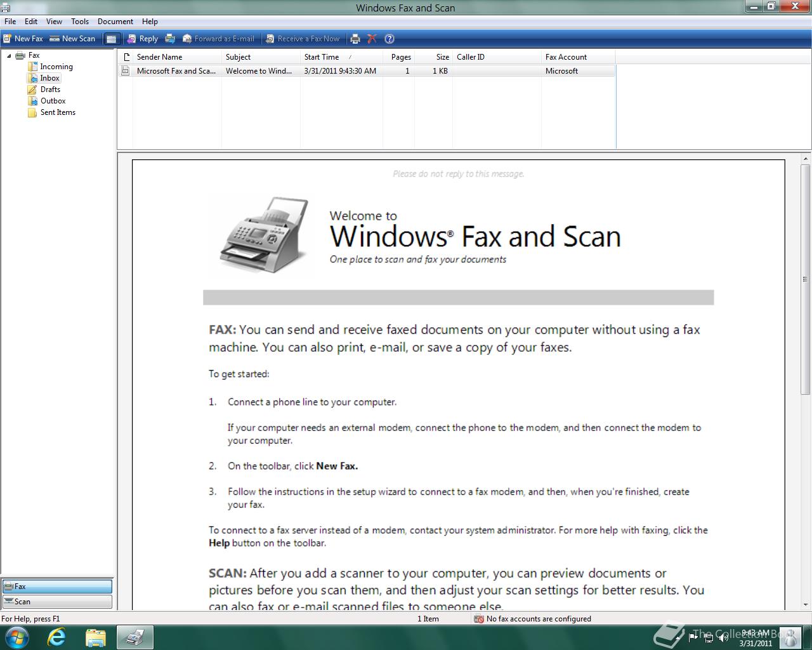
Task: Click the subject 'Welcome to Wind...'
Action: [259, 71]
